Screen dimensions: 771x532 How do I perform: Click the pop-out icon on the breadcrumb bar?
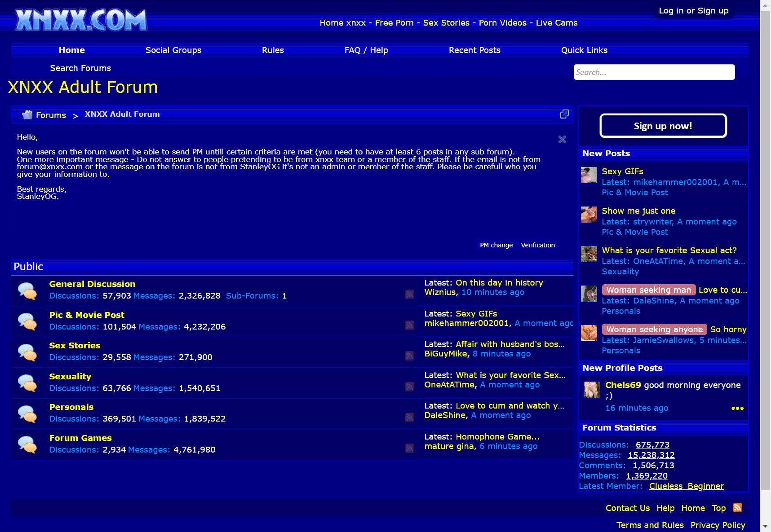[x=564, y=114]
